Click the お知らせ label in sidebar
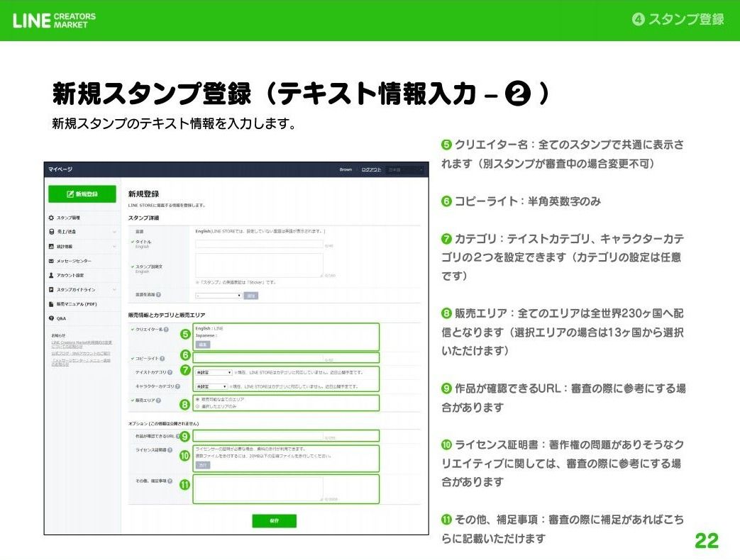Screen dimensions: 740x560 tap(58, 335)
